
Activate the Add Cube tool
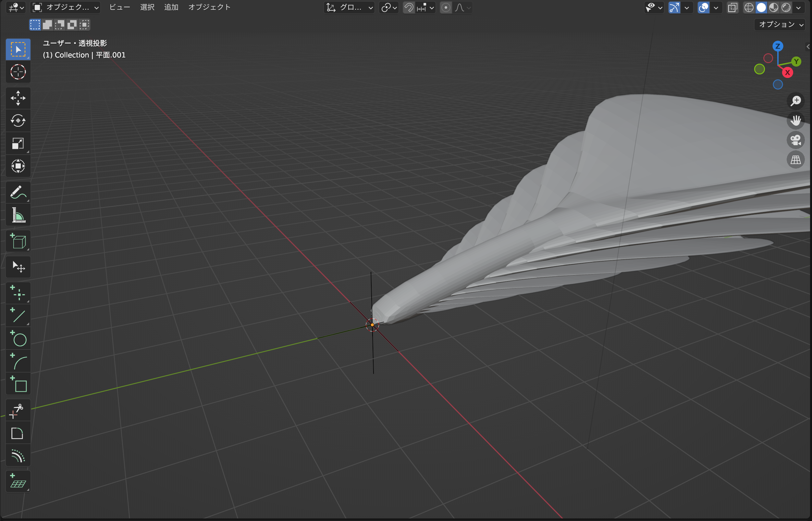(x=18, y=241)
